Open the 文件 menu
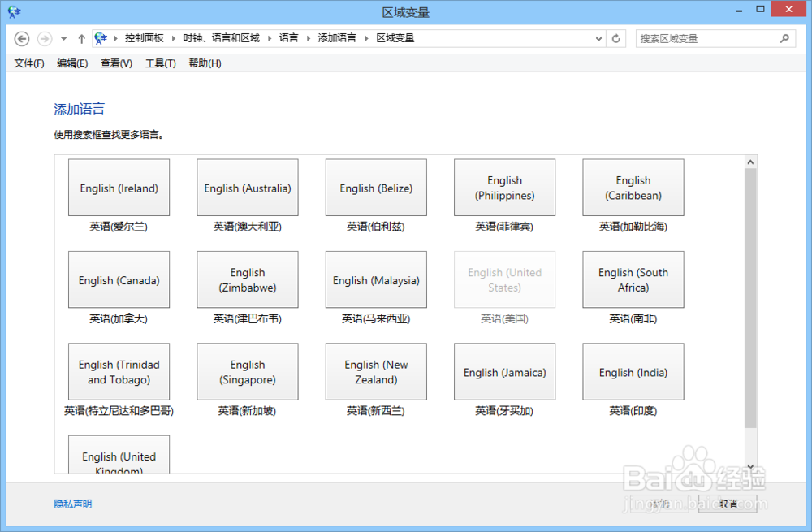The image size is (812, 532). (x=28, y=63)
